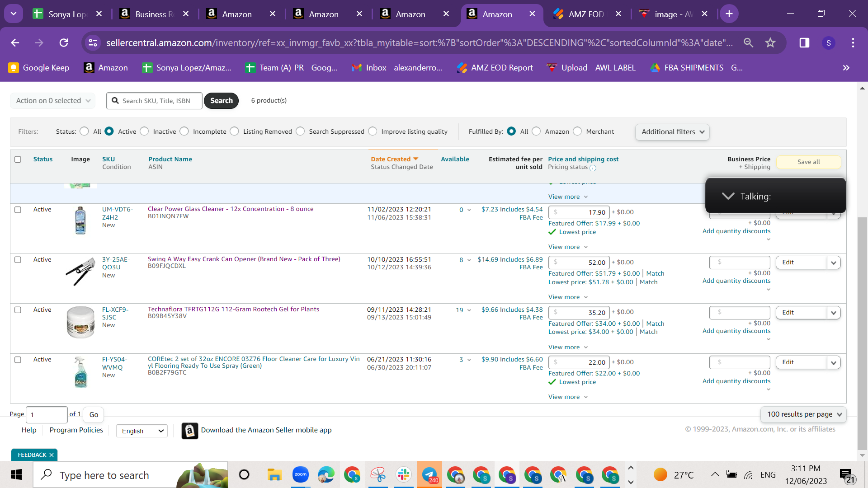Open Technaflora Rootech Gel product link
The height and width of the screenshot is (488, 868).
click(233, 309)
